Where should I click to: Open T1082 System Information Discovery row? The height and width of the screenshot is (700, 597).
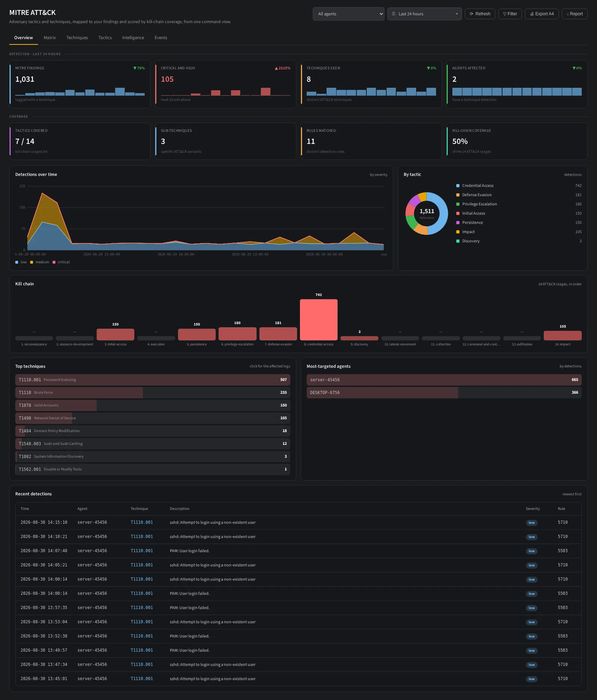(x=153, y=456)
